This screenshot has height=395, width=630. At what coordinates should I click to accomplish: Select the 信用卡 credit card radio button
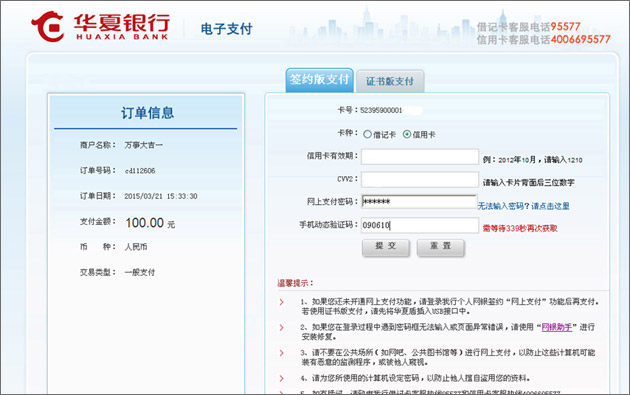(407, 134)
